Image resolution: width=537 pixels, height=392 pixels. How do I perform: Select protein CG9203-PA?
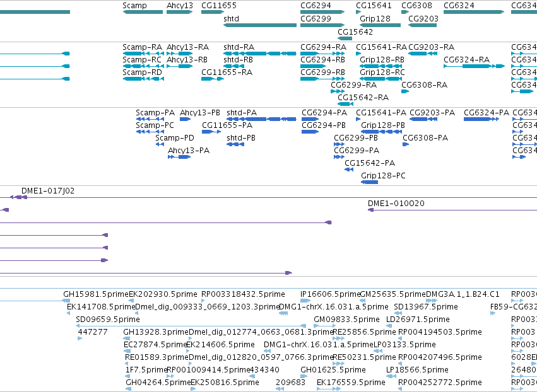pos(432,113)
